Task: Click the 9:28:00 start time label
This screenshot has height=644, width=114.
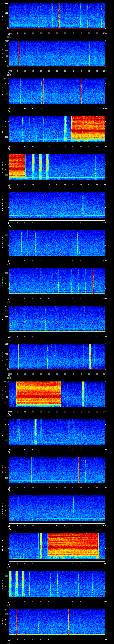Action: click(9, 487)
